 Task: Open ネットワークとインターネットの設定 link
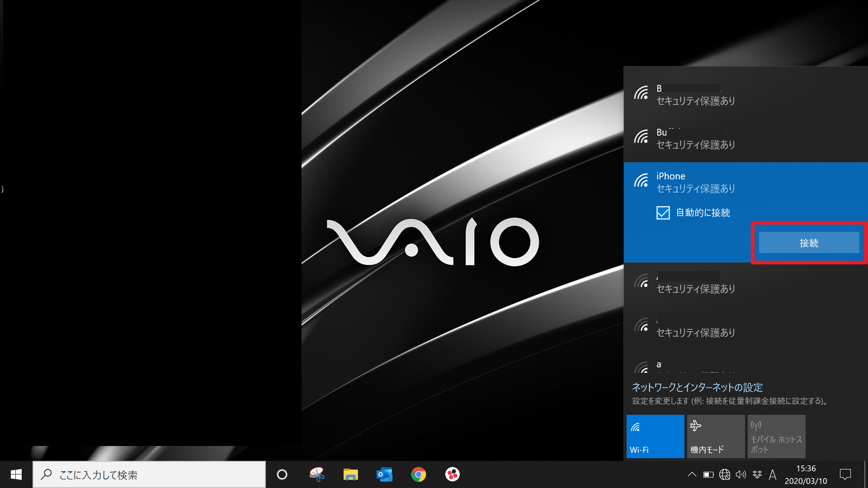tap(697, 387)
